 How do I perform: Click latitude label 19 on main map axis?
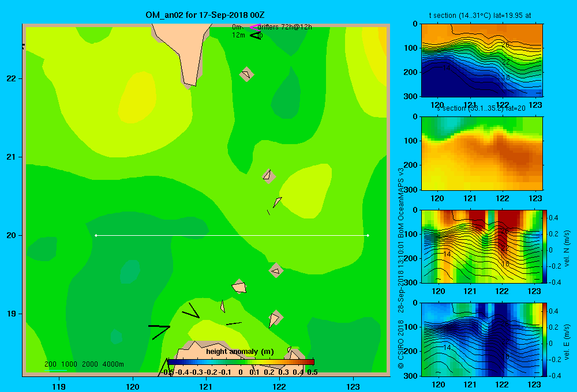pos(12,314)
